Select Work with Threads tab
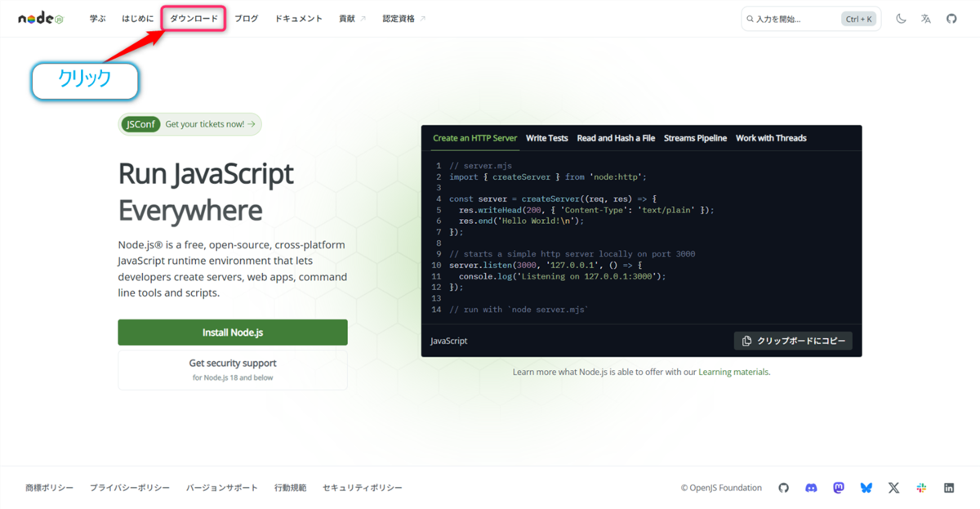The image size is (980, 509). [771, 138]
